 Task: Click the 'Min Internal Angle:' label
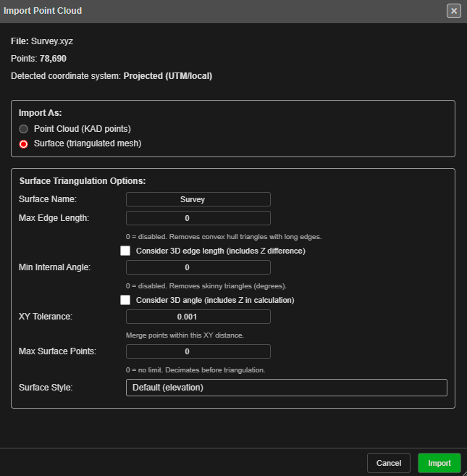point(54,267)
